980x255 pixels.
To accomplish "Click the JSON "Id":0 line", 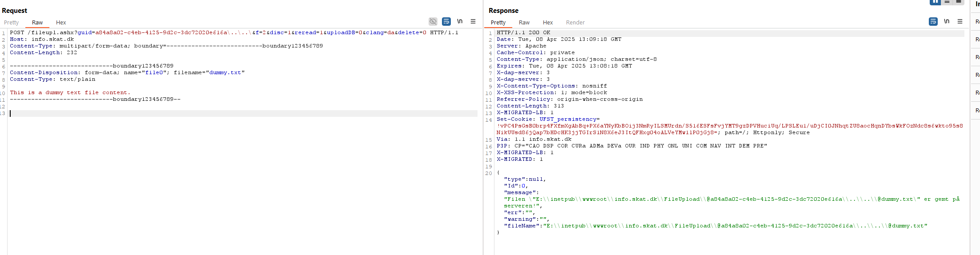I will (x=516, y=186).
